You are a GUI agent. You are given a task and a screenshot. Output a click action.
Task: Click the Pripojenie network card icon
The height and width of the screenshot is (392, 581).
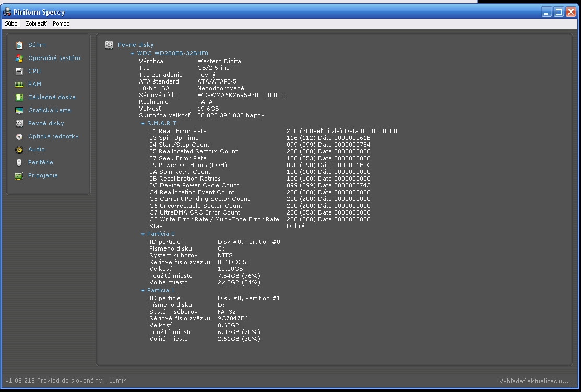[x=19, y=175]
